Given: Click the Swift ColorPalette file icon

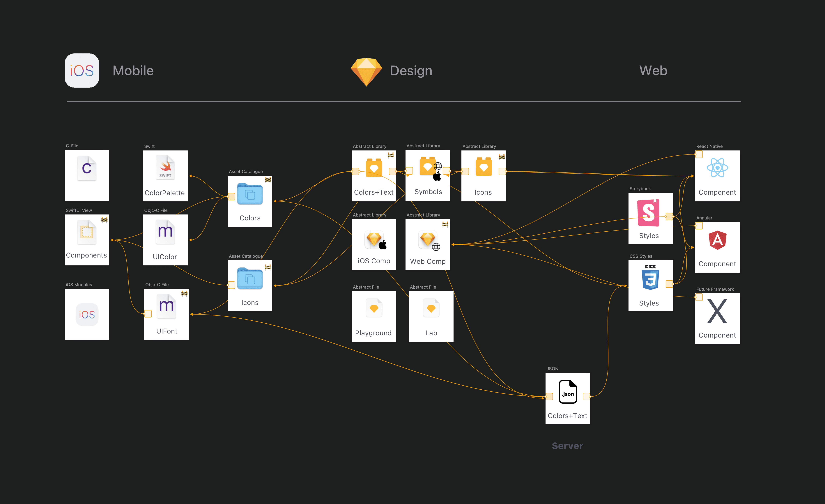Looking at the screenshot, I should tap(165, 167).
